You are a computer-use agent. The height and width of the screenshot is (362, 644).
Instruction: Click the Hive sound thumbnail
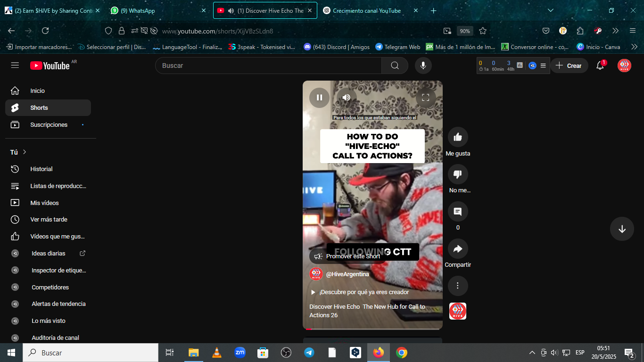(458, 311)
